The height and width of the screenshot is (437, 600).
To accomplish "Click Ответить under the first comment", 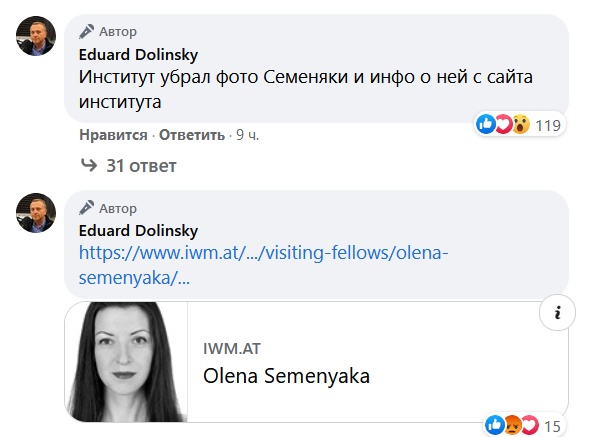I will (x=192, y=135).
